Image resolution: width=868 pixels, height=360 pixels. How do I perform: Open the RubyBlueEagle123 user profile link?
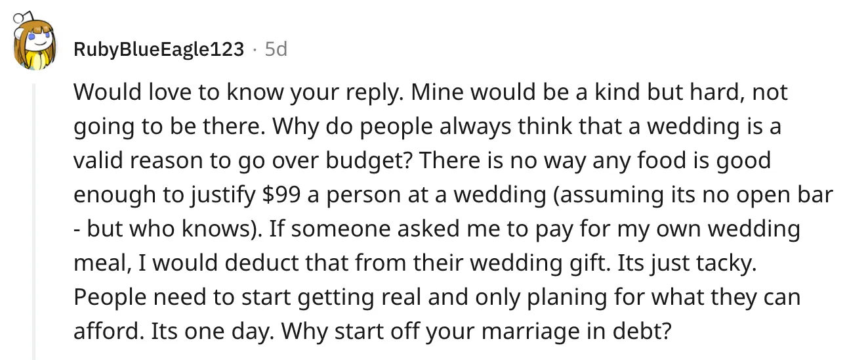[159, 49]
